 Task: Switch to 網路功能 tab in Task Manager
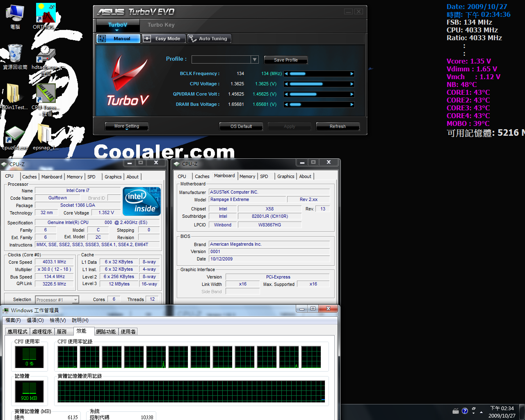tap(106, 331)
